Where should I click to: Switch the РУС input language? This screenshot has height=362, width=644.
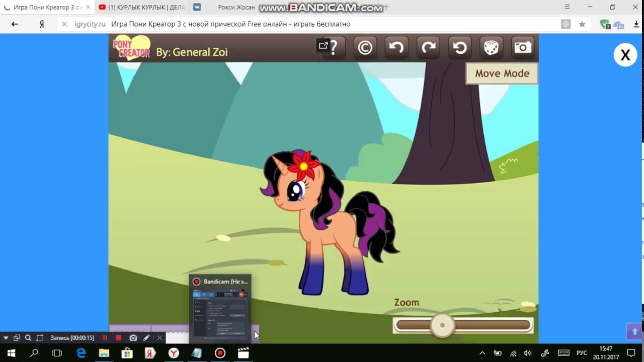pos(582,353)
